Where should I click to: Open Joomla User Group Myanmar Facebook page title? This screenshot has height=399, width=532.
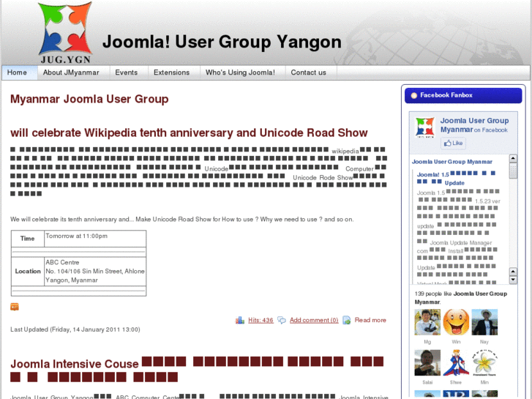pos(474,125)
